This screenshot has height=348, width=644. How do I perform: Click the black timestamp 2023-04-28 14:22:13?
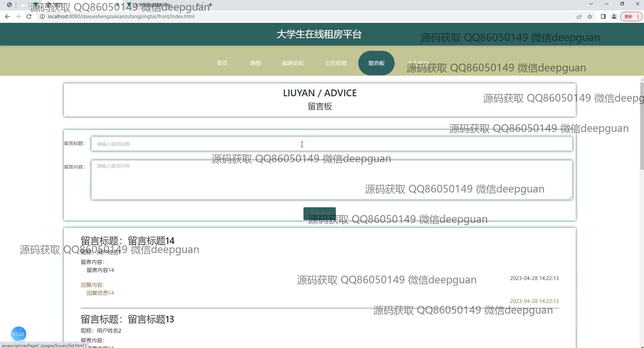click(534, 278)
